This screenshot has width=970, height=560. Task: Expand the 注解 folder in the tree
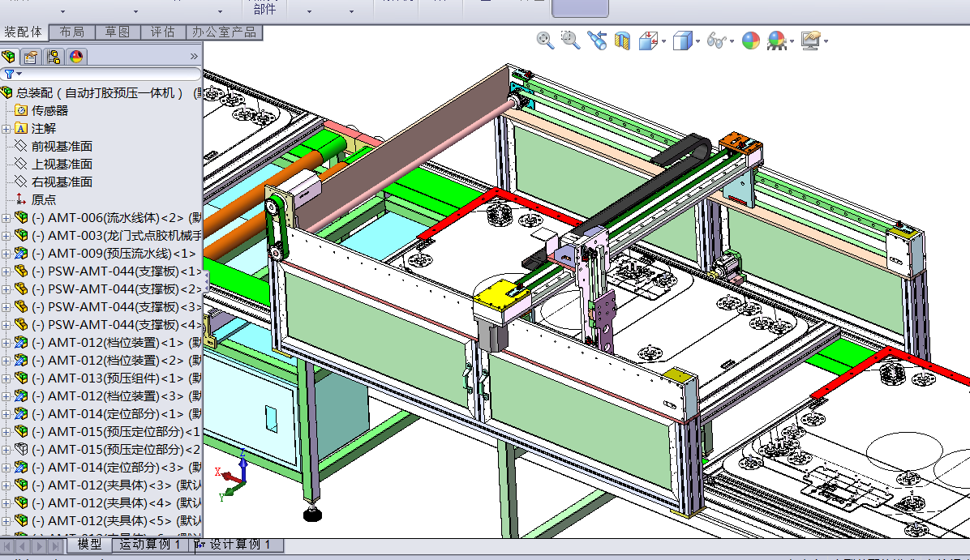coord(6,129)
